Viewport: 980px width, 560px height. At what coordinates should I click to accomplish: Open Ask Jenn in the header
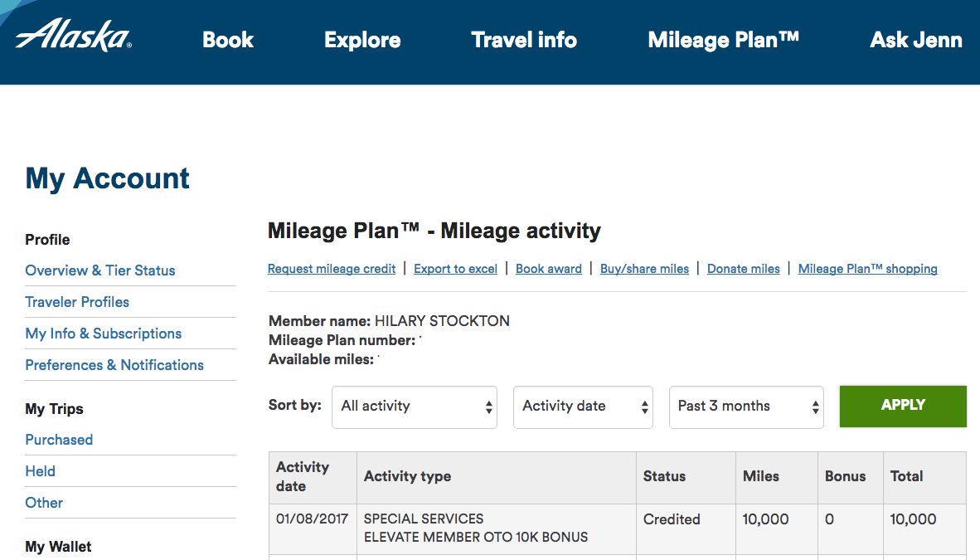916,40
